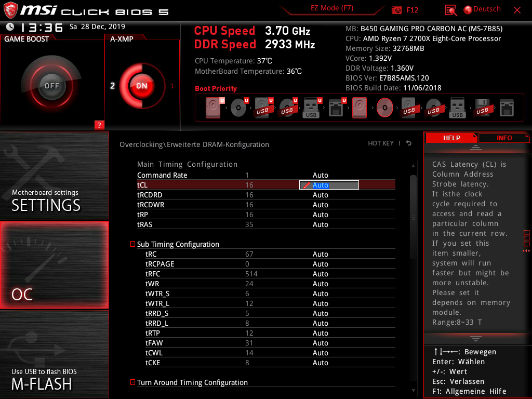Viewport: 532px width, 399px height.
Task: Collapse the Turn Around Timing Configuration section
Action: point(132,382)
